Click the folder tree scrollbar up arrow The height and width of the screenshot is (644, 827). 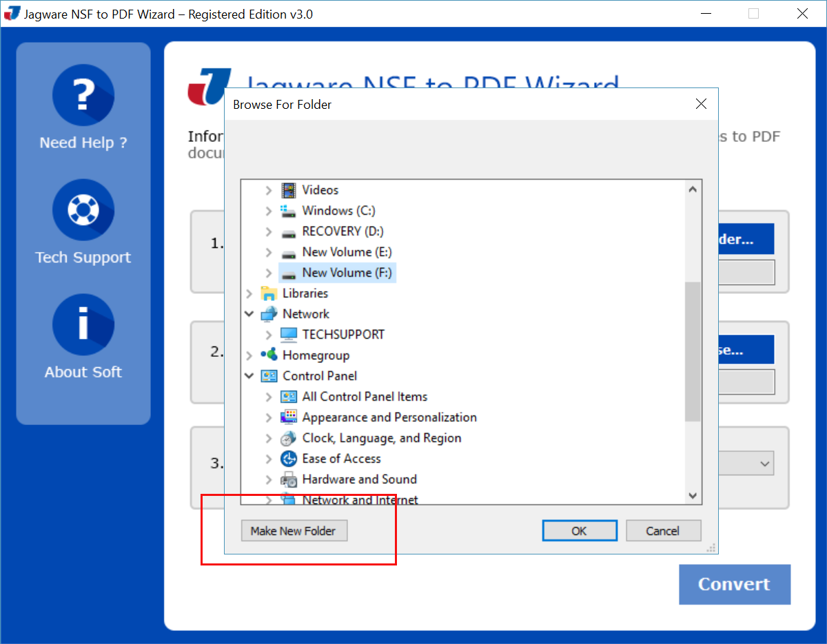pyautogui.click(x=693, y=189)
